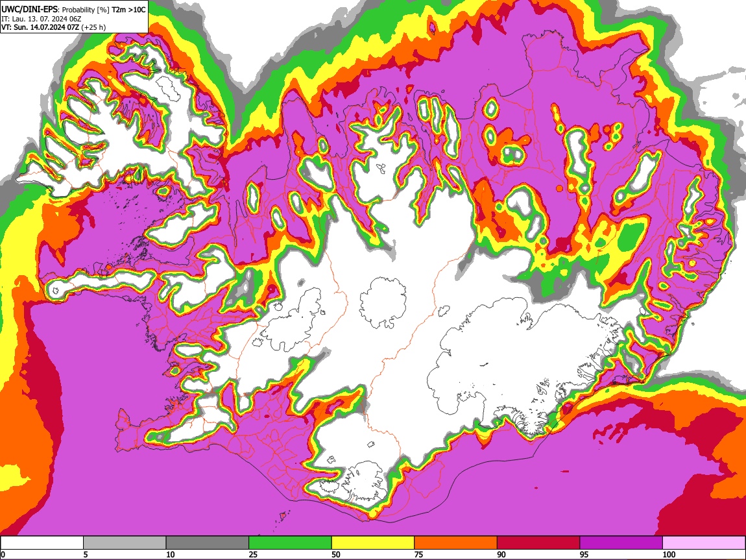This screenshot has height=560, width=746.
Task: Choose the pale pink legend swatch above 100
Action: pos(704,543)
